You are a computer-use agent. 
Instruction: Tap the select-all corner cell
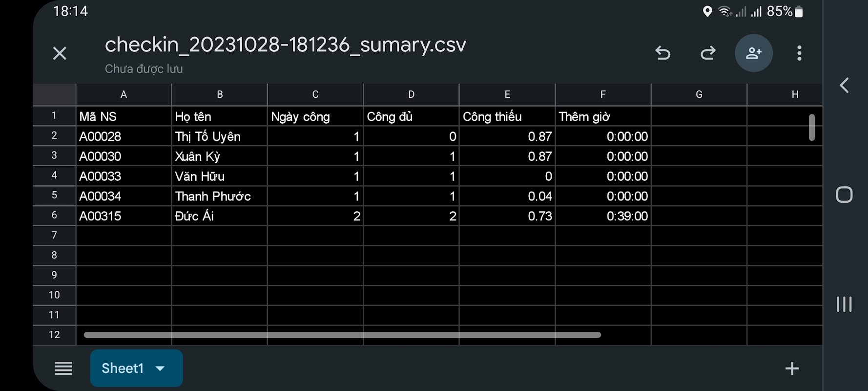[x=54, y=94]
